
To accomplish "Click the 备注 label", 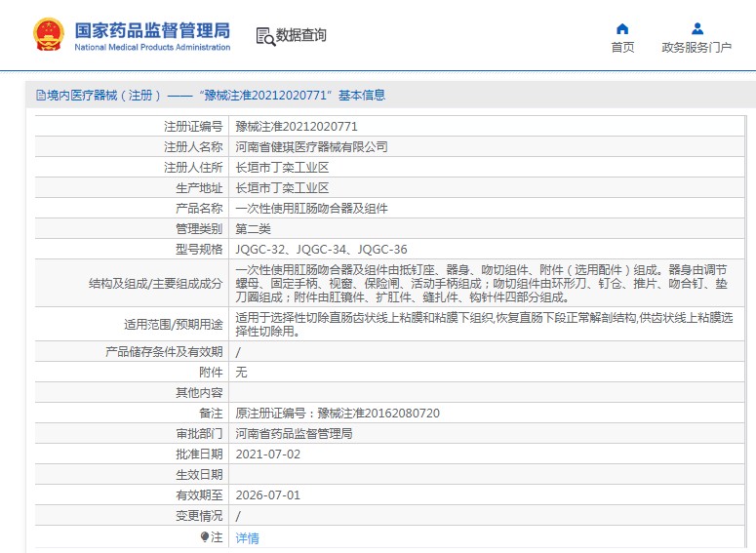I will pyautogui.click(x=211, y=414).
